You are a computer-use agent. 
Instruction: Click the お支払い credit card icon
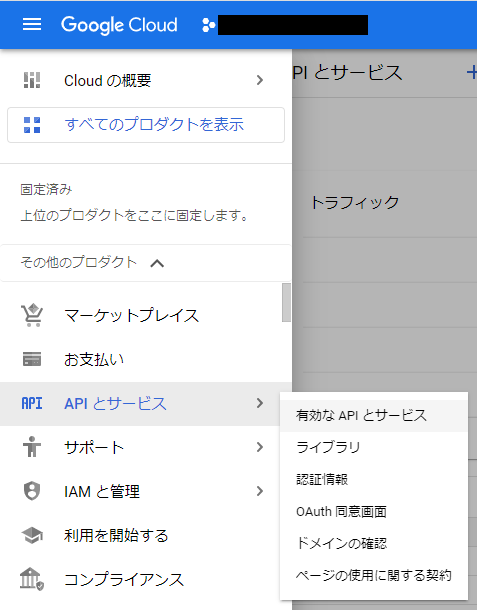point(32,359)
